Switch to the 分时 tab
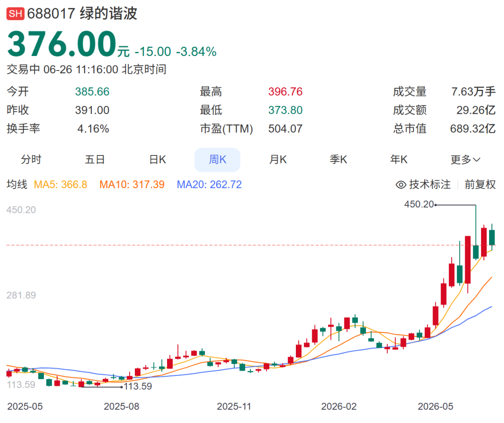Viewport: 504px width, 423px height. [31, 160]
